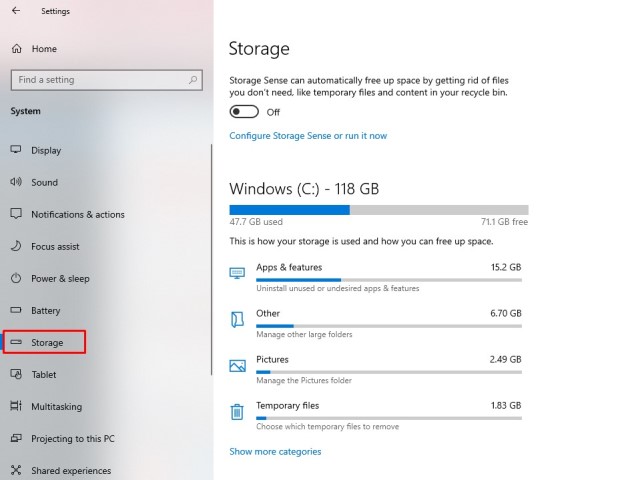The width and height of the screenshot is (636, 480).
Task: Click the Pictures category icon
Action: point(237,366)
